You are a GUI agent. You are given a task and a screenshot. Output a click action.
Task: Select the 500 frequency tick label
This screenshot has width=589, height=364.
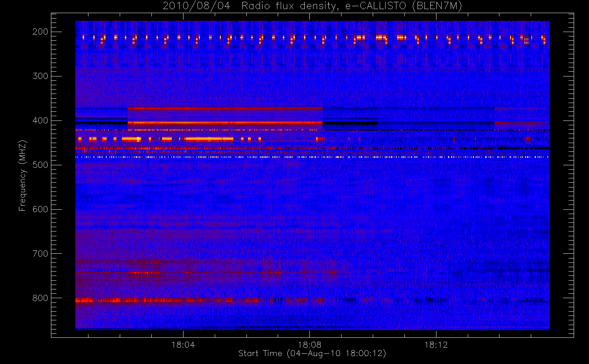[40, 165]
